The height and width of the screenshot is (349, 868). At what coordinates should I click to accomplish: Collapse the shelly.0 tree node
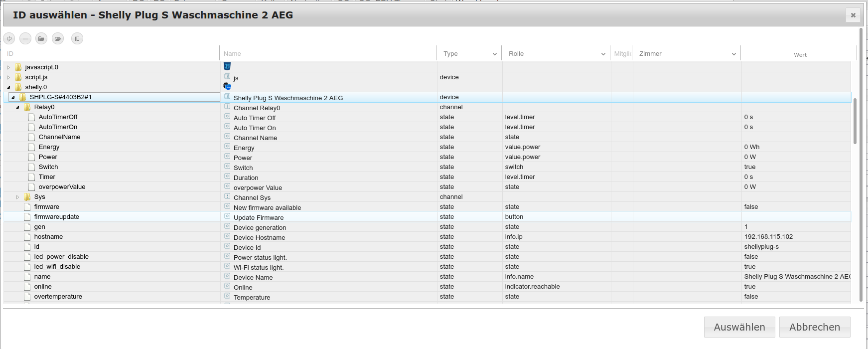(x=8, y=87)
